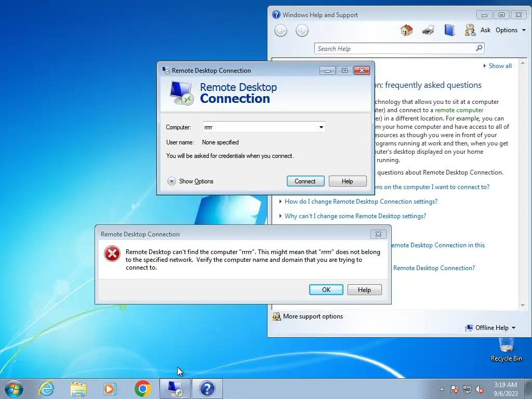
Task: Click Help in the error dialog
Action: pos(364,290)
